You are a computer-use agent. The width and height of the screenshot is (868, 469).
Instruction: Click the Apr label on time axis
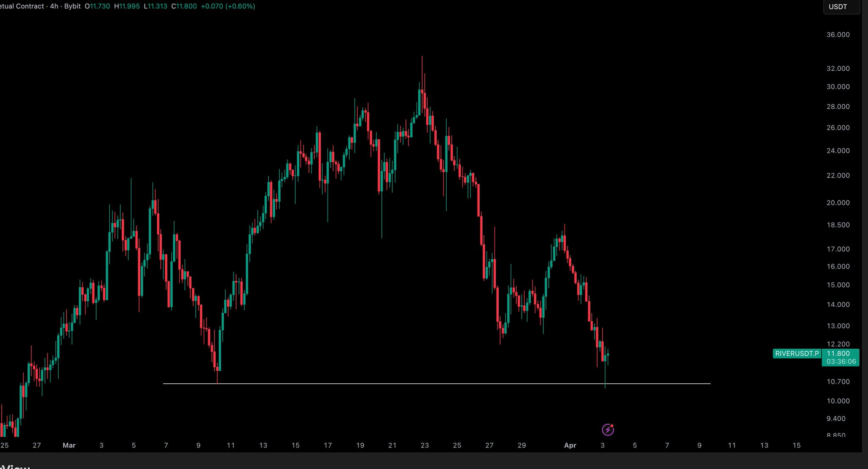[x=570, y=445]
